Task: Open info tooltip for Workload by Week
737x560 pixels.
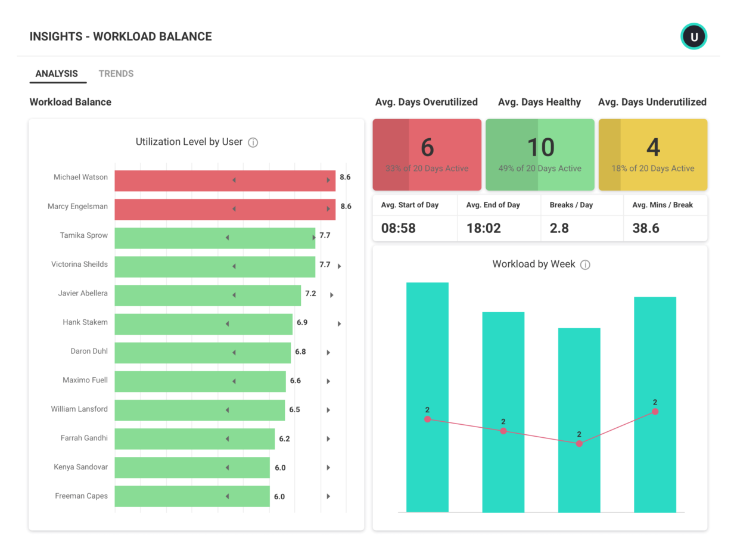Action: click(x=585, y=264)
